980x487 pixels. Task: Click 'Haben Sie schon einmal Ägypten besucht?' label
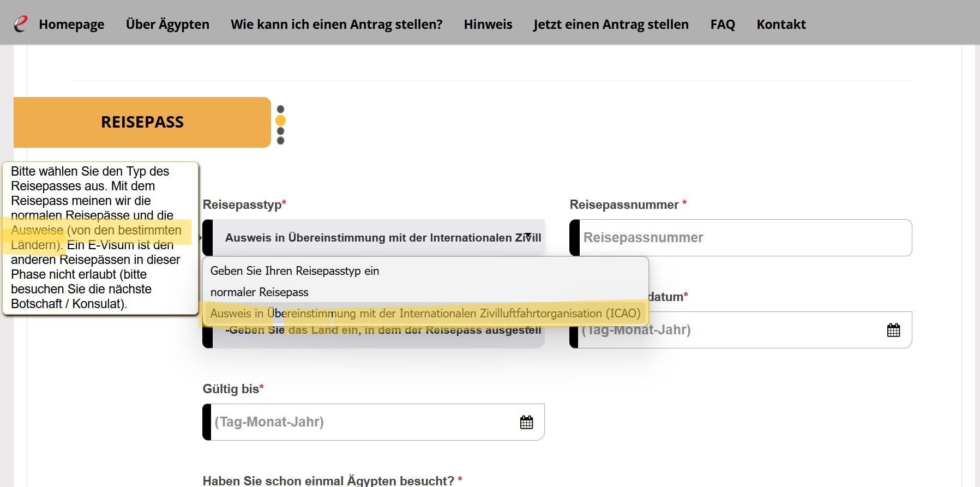(332, 480)
